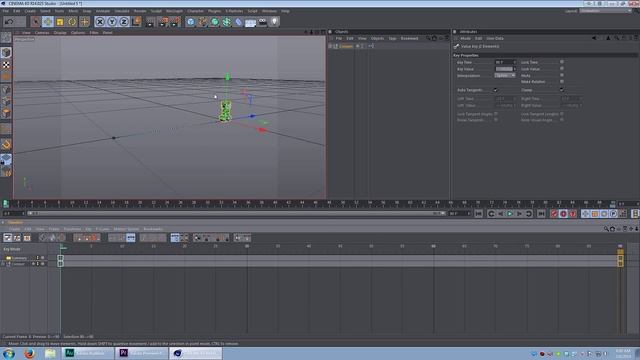The image size is (640, 360).
Task: Toggle Y axis lock
Action: point(112,22)
